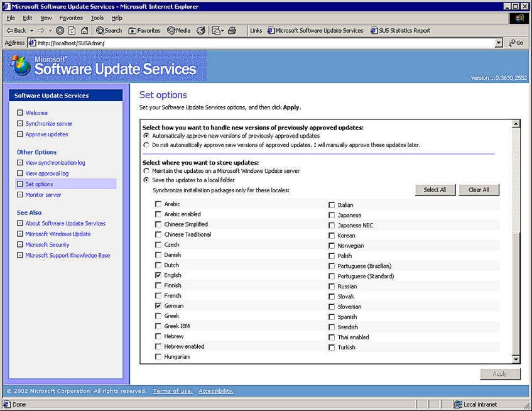Image resolution: width=532 pixels, height=411 pixels.
Task: Click the options pane scrollbar up arrow
Action: [516, 124]
